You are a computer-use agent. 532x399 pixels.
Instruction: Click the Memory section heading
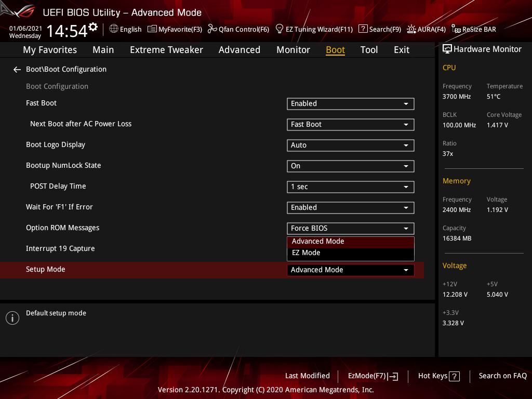456,181
